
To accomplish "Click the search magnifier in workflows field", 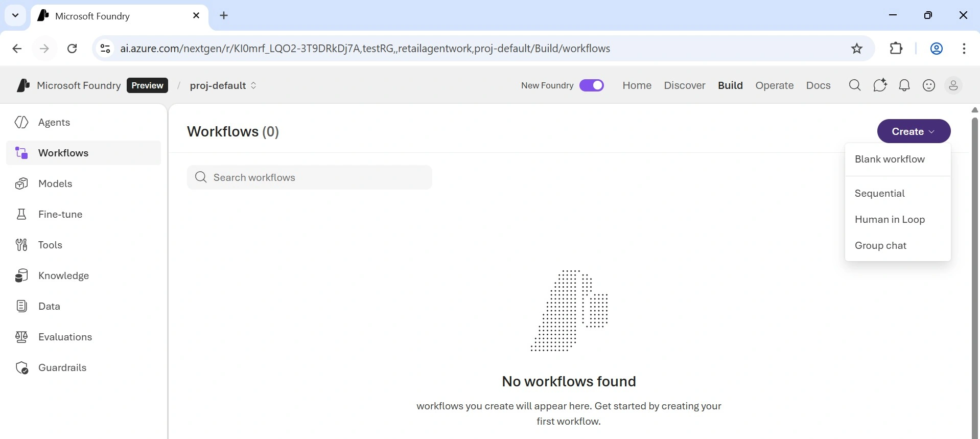I will click(201, 177).
